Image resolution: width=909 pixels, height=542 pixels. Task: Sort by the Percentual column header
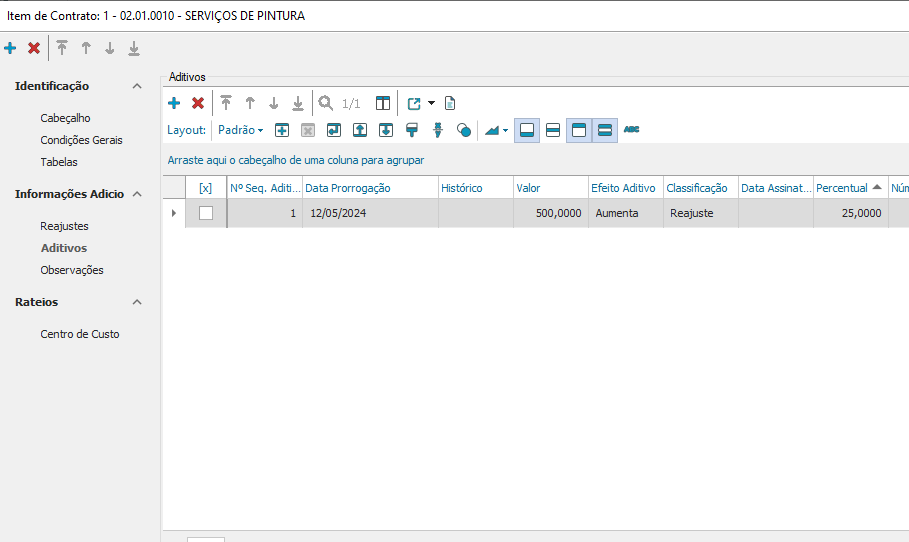(x=841, y=188)
